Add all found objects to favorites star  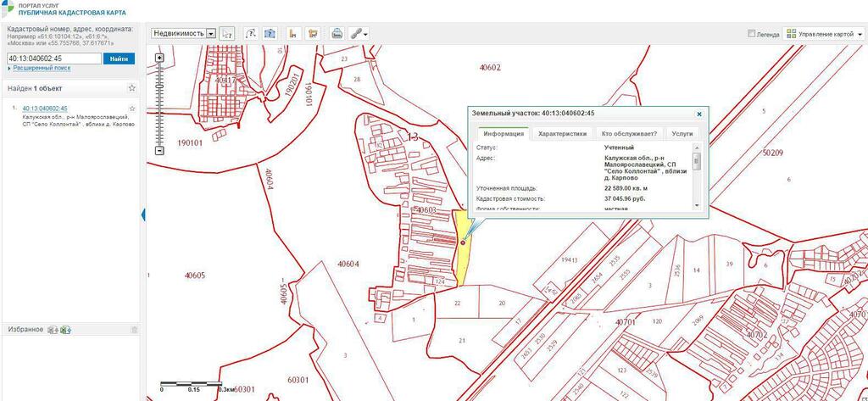pyautogui.click(x=131, y=88)
